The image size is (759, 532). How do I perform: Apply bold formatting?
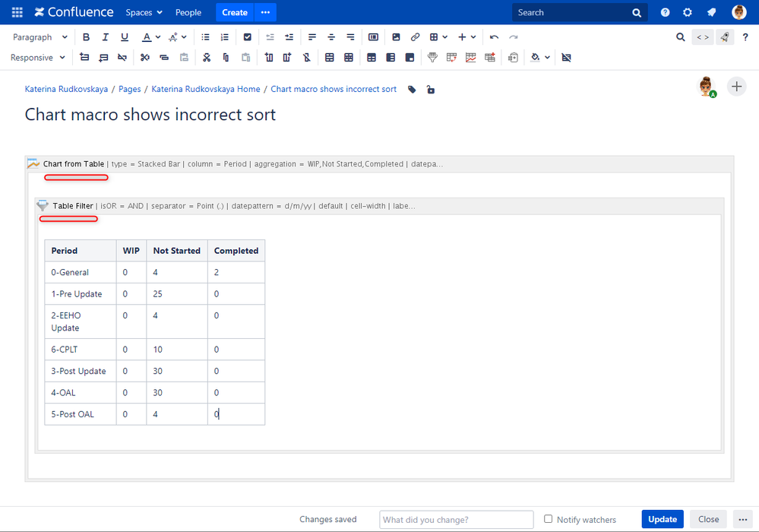[86, 37]
